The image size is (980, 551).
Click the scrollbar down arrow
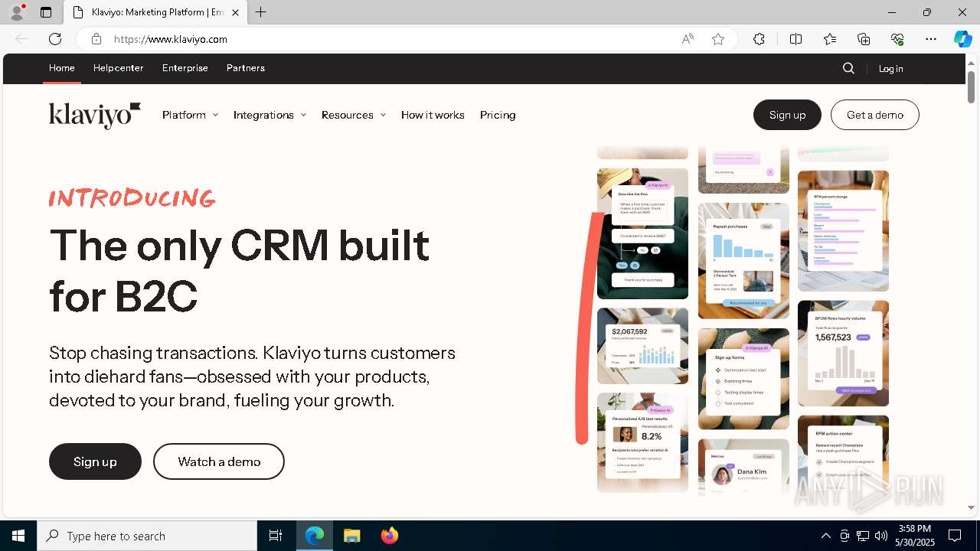[x=971, y=507]
